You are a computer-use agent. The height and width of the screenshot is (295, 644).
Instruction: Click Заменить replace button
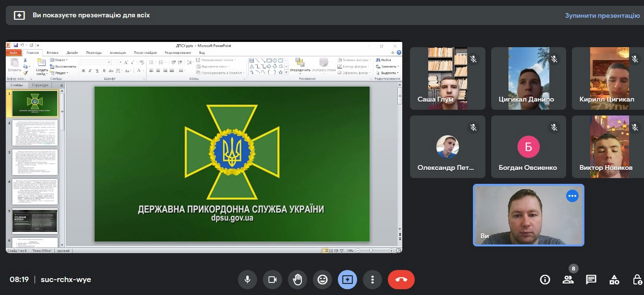point(386,66)
